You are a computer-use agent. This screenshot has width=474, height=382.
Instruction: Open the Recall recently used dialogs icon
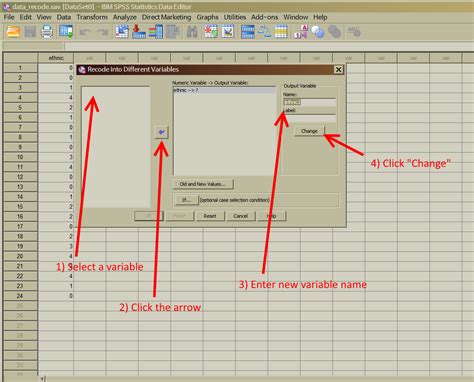pos(66,32)
